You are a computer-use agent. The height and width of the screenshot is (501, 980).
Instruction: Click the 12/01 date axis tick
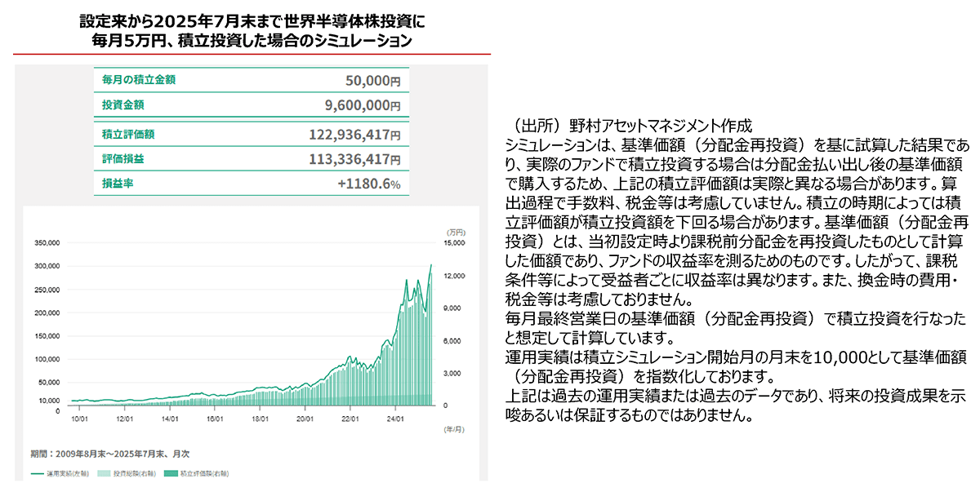click(x=125, y=418)
